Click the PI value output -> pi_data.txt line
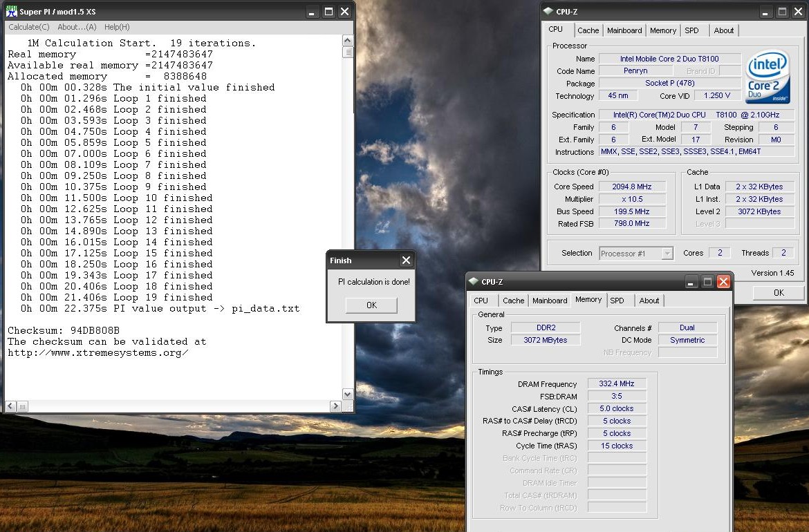This screenshot has height=532, width=809. tap(160, 309)
